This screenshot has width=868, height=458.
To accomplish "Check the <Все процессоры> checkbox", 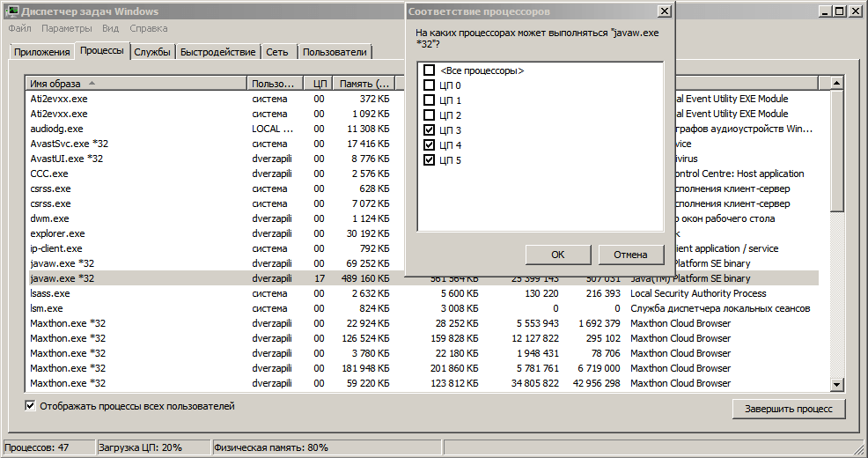I will (x=430, y=70).
